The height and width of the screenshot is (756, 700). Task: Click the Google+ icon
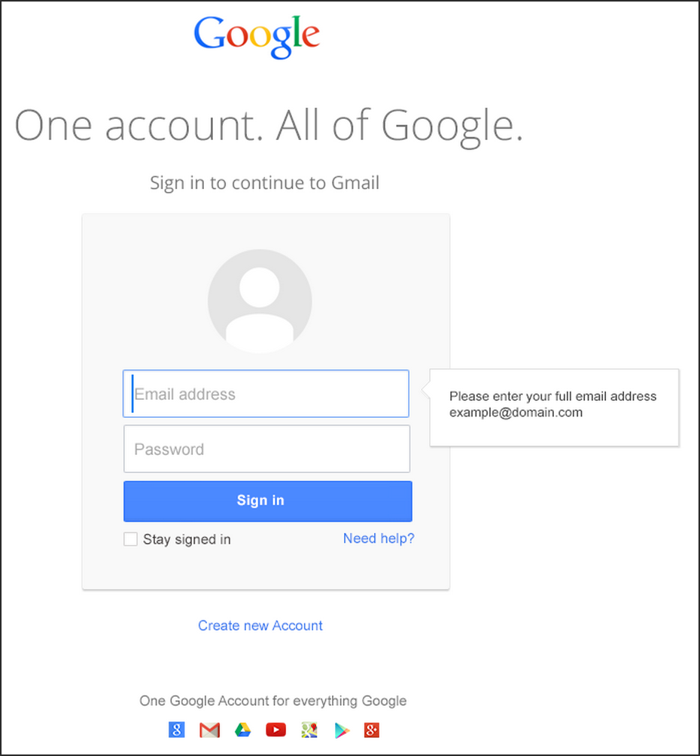(371, 729)
